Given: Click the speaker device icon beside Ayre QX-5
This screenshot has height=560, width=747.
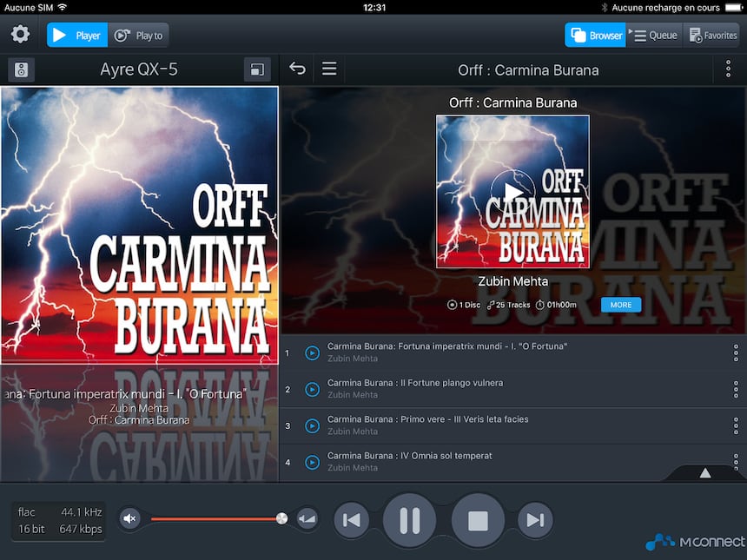Looking at the screenshot, I should pos(22,70).
